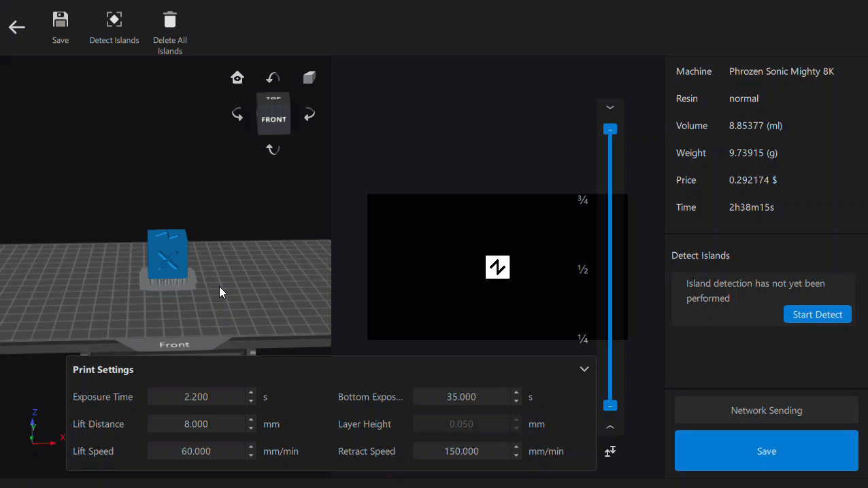Increase Lift Distance with the stepper
868x488 pixels.
point(252,420)
